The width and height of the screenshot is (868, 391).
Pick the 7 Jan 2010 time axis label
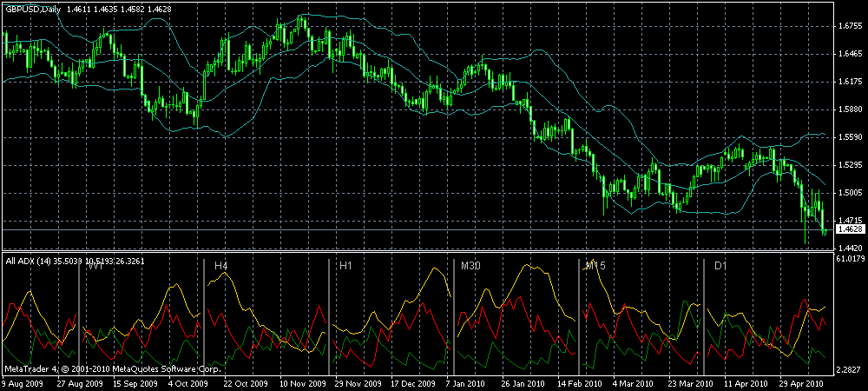click(x=465, y=383)
